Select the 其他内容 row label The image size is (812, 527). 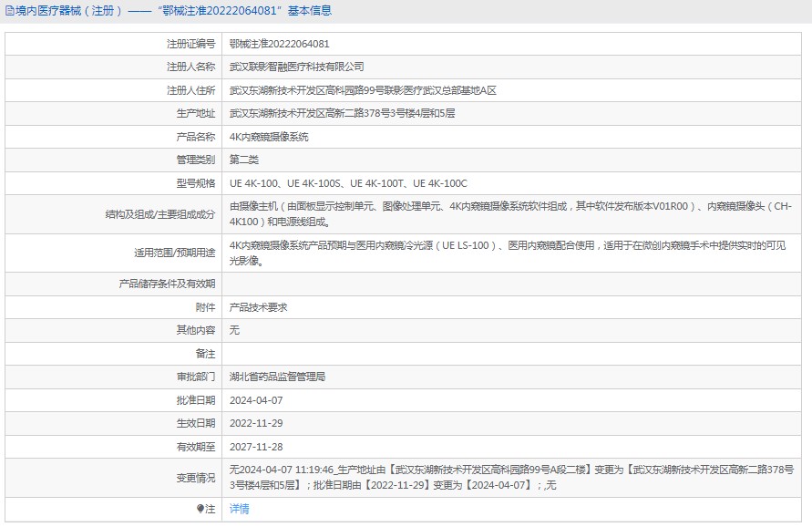pyautogui.click(x=196, y=330)
